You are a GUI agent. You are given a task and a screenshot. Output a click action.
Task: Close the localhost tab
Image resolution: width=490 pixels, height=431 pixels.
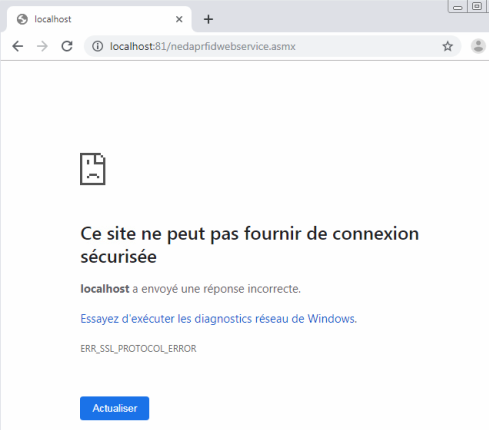pyautogui.click(x=179, y=19)
